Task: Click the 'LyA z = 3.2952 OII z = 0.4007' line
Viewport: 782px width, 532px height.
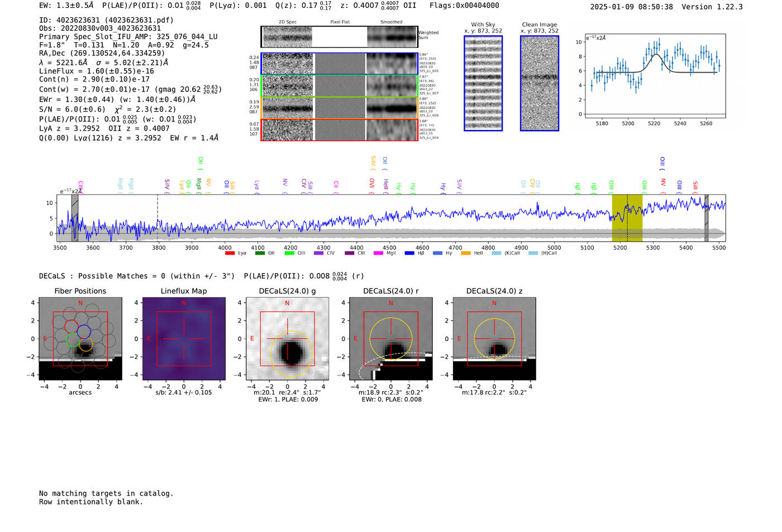Action: (x=104, y=128)
